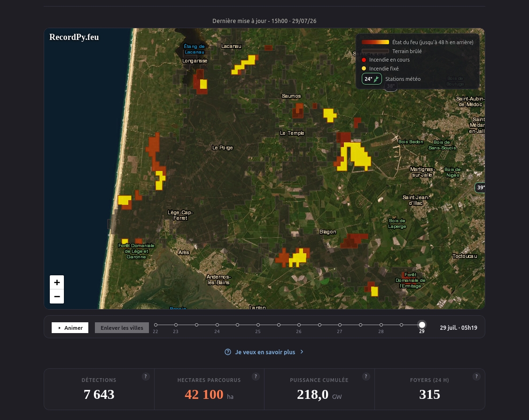Select timeline marker for day 24
The width and height of the screenshot is (529, 420).
coord(217,325)
